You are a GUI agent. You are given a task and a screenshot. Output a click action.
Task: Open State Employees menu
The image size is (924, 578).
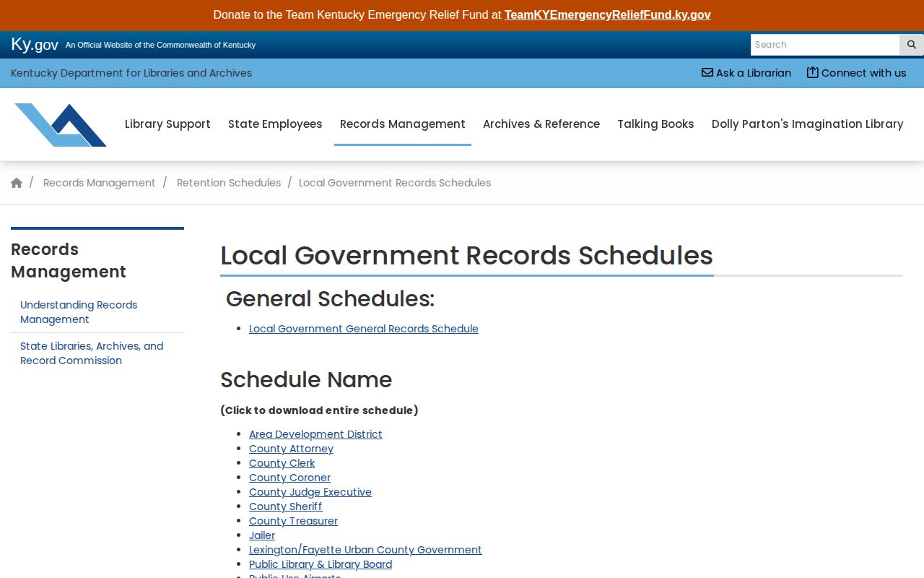pos(275,124)
